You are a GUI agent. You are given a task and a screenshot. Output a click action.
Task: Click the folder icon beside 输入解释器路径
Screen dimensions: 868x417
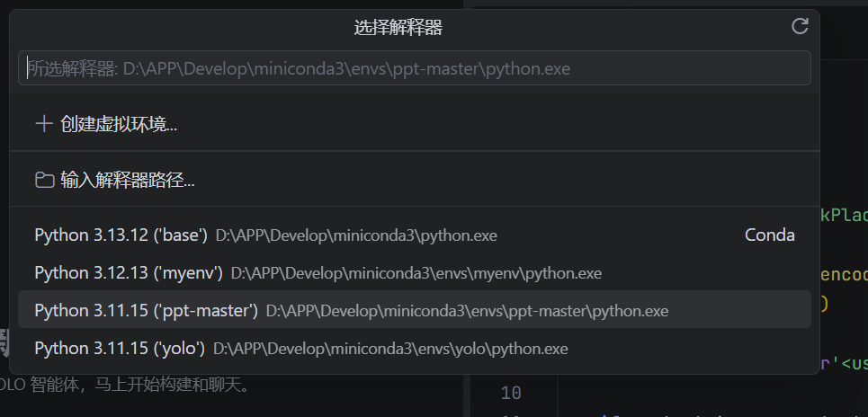[x=43, y=180]
